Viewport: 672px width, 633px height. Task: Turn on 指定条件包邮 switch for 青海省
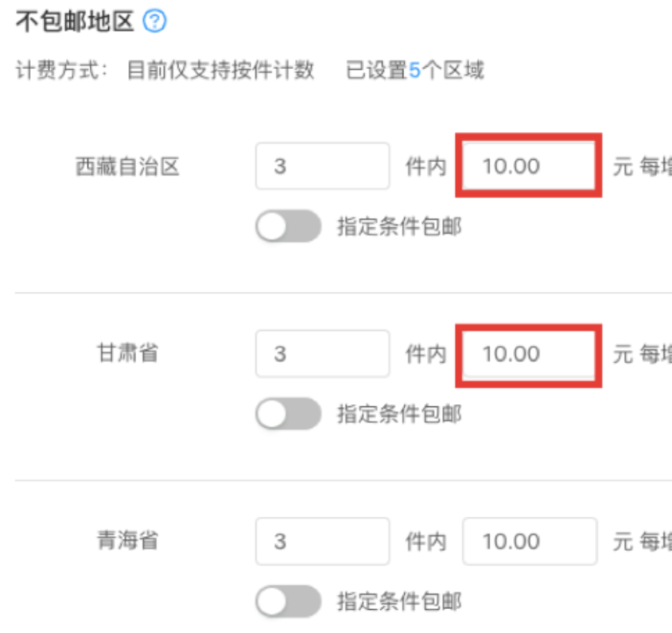[x=289, y=601]
